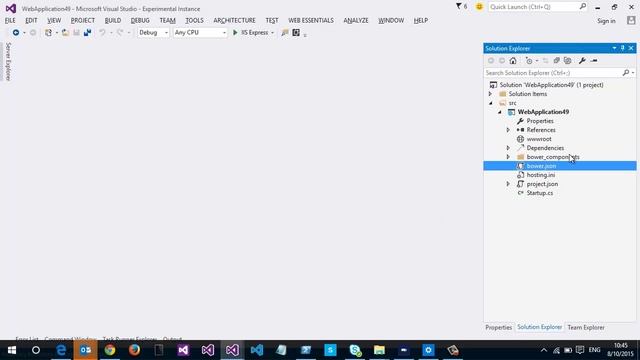The height and width of the screenshot is (360, 640).
Task: Expand the project.json node
Action: [508, 184]
